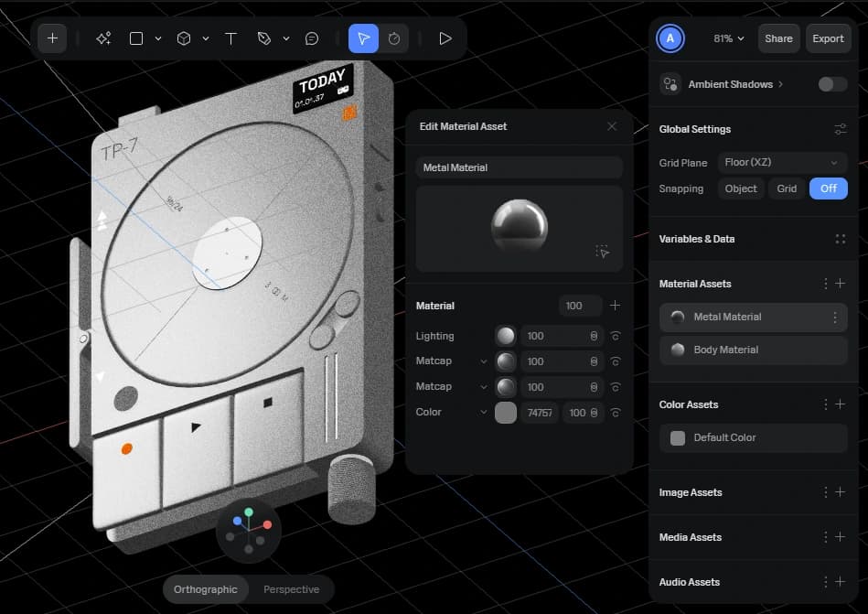
Task: Select the Text tool in toolbar
Action: click(230, 38)
